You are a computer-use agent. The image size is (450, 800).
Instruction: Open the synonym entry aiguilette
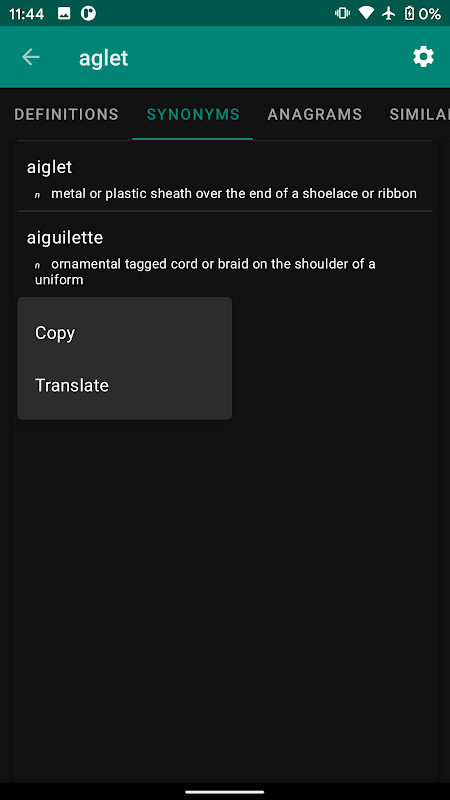(225, 254)
